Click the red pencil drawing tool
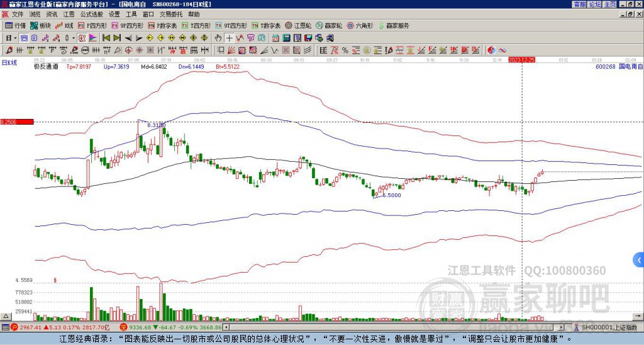The image size is (644, 345). click(x=8, y=50)
